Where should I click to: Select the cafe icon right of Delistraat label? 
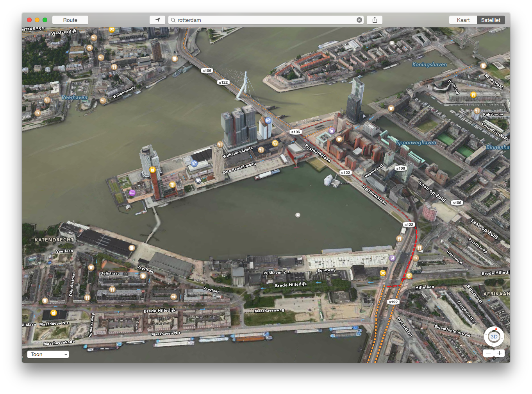tap(143, 276)
